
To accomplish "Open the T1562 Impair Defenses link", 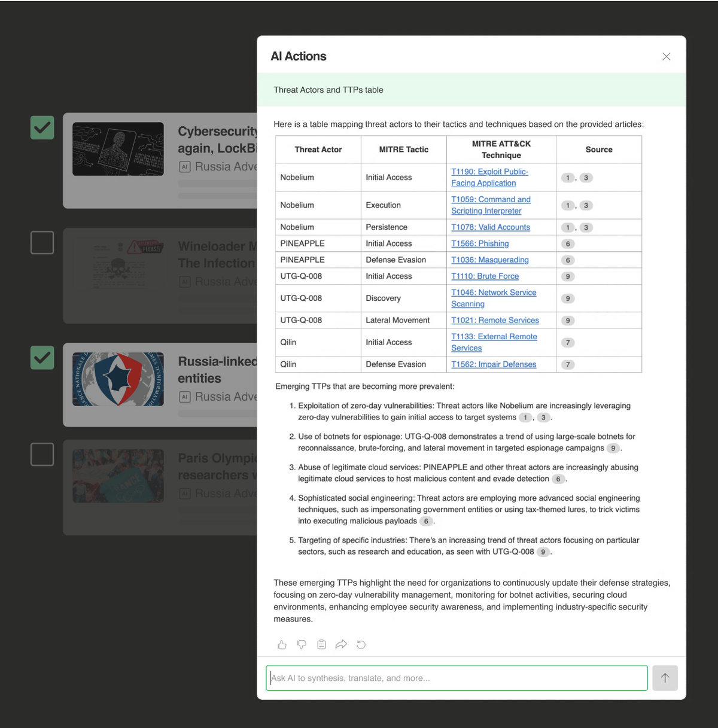I will (493, 364).
